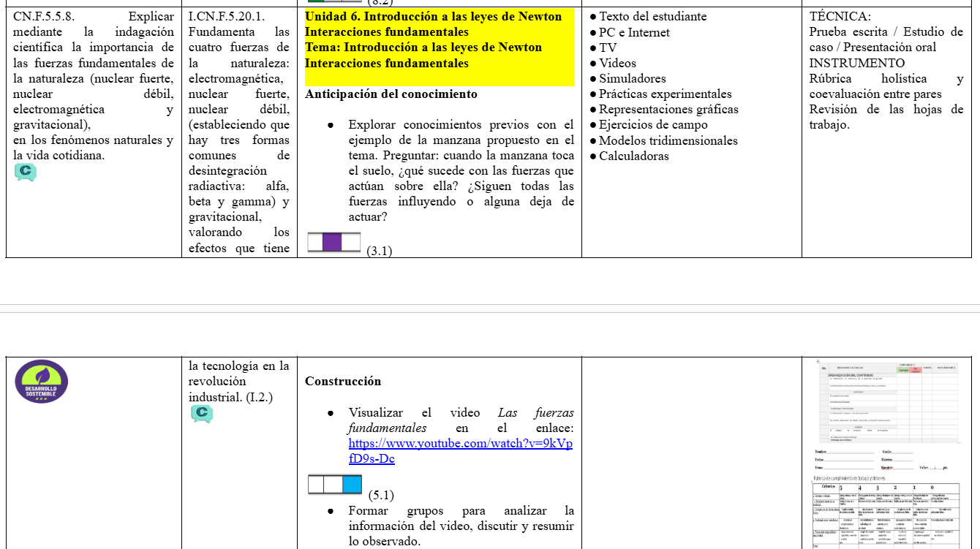Click the word 'desintegración' in the second column
Viewport: 980px width, 549px height.
[227, 171]
